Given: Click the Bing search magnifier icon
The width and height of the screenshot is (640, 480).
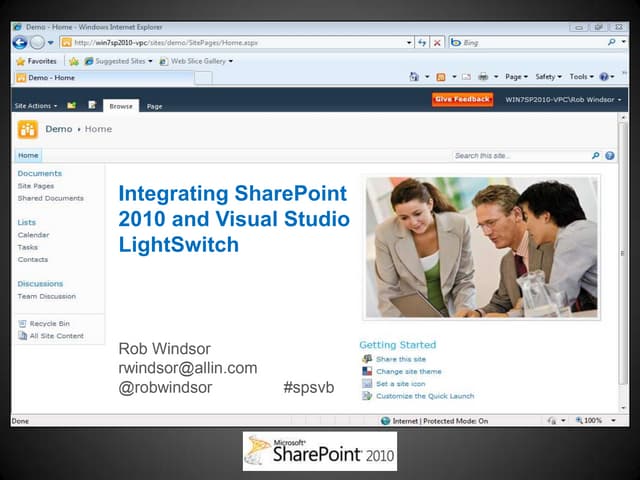Looking at the screenshot, I should click(x=610, y=43).
